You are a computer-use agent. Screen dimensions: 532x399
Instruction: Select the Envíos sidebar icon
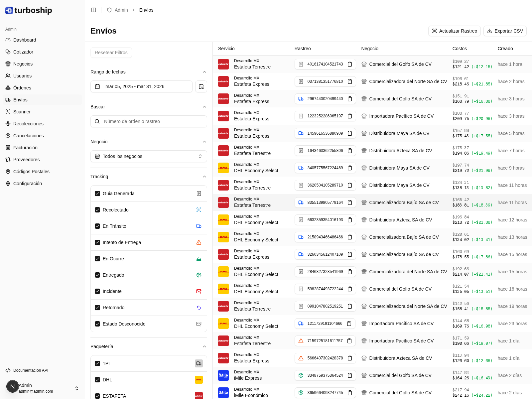(x=8, y=100)
